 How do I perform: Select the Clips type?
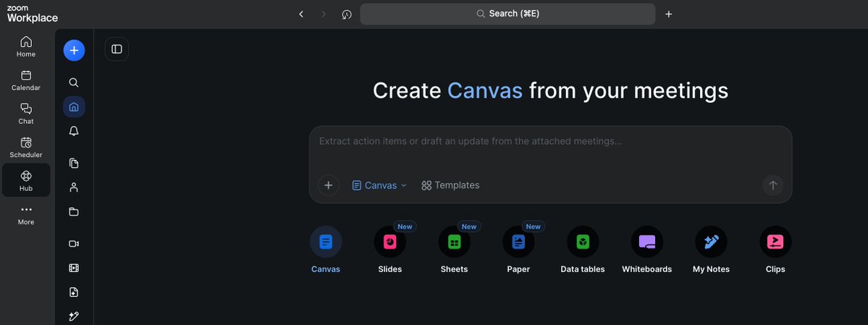coord(775,250)
